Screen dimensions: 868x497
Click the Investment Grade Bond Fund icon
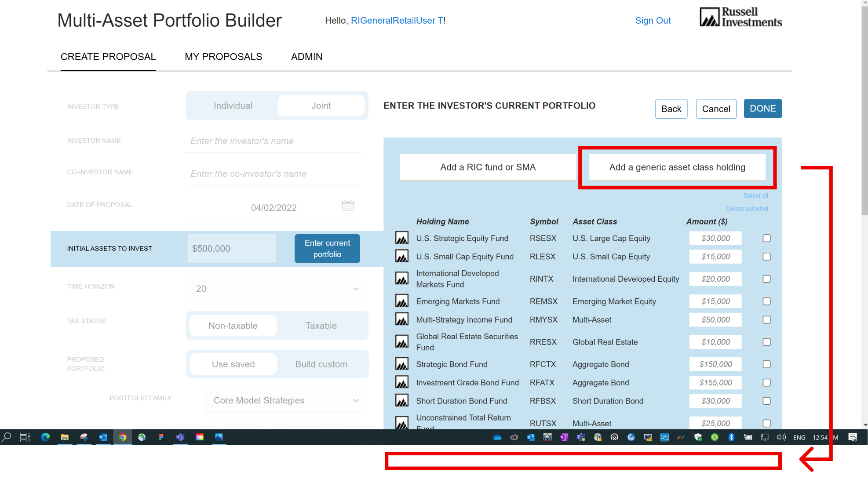(x=401, y=383)
